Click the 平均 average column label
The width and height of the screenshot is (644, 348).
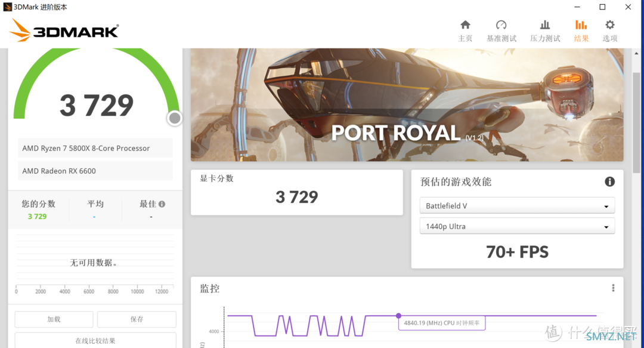pos(95,204)
